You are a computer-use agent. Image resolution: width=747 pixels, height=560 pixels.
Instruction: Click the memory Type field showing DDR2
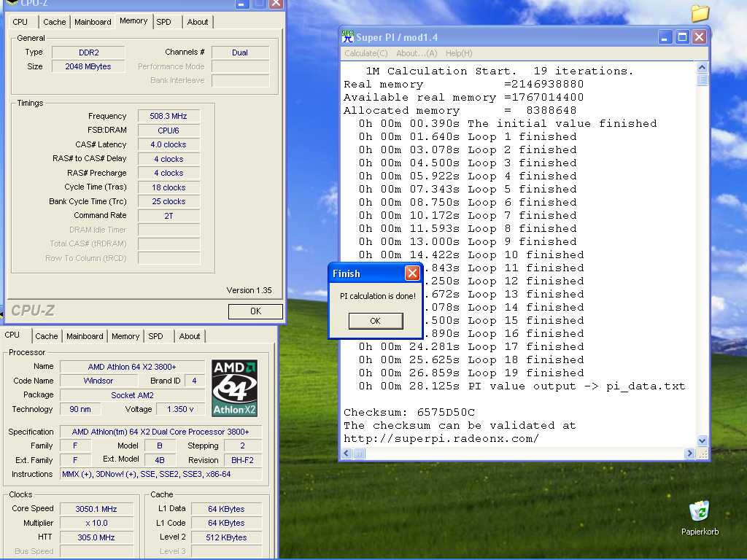coord(88,52)
